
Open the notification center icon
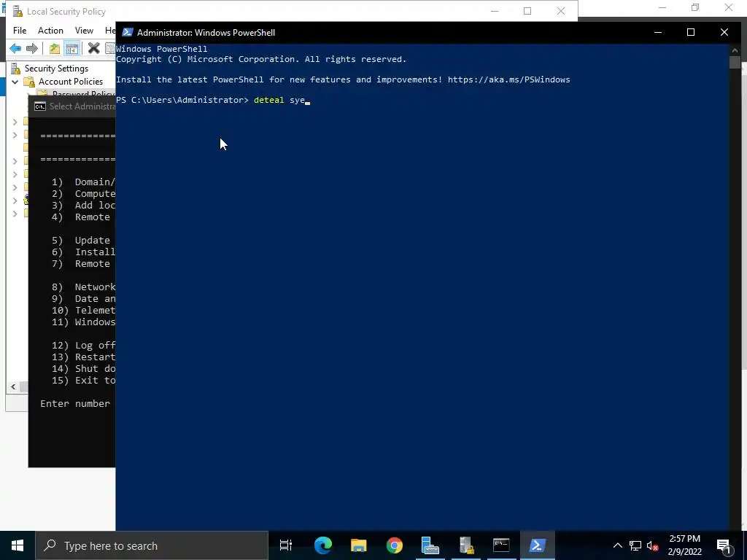tap(724, 545)
